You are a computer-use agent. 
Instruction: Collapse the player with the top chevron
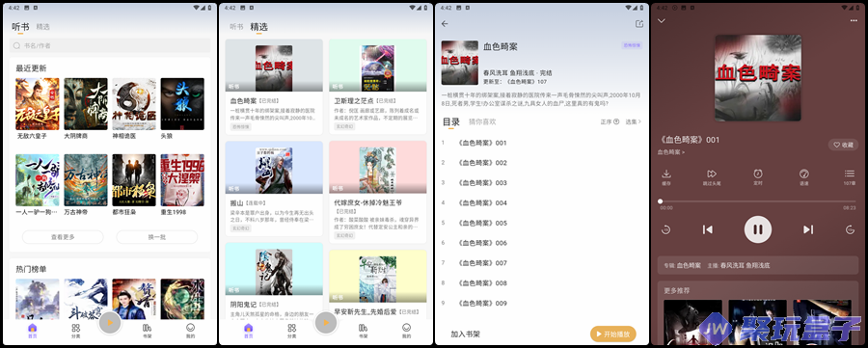[x=662, y=21]
